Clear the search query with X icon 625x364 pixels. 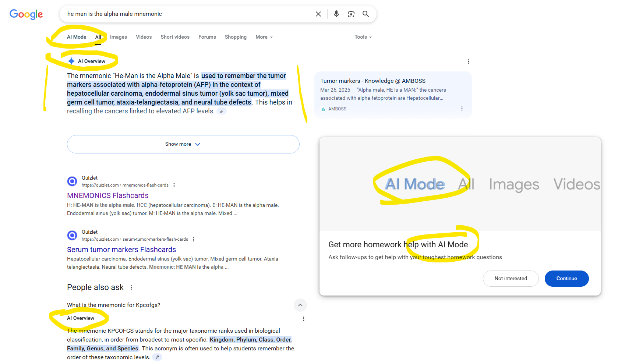[x=318, y=14]
